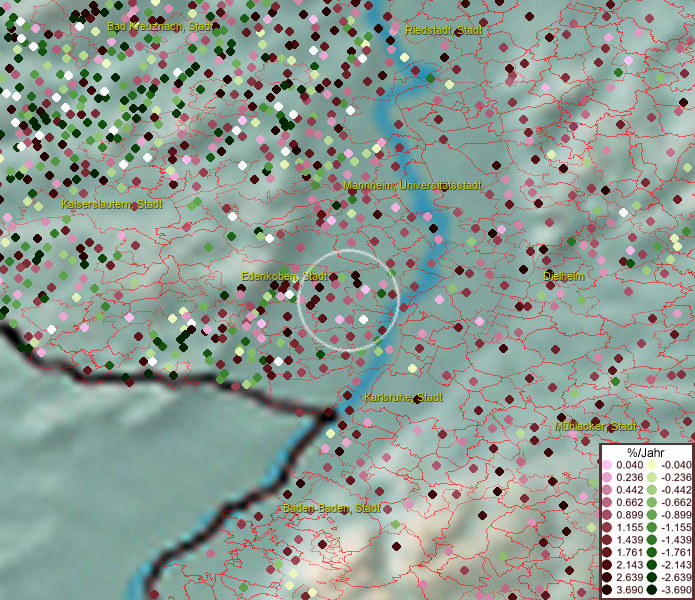Select the 0.442 legend swatch
695x600 pixels.
tap(607, 490)
